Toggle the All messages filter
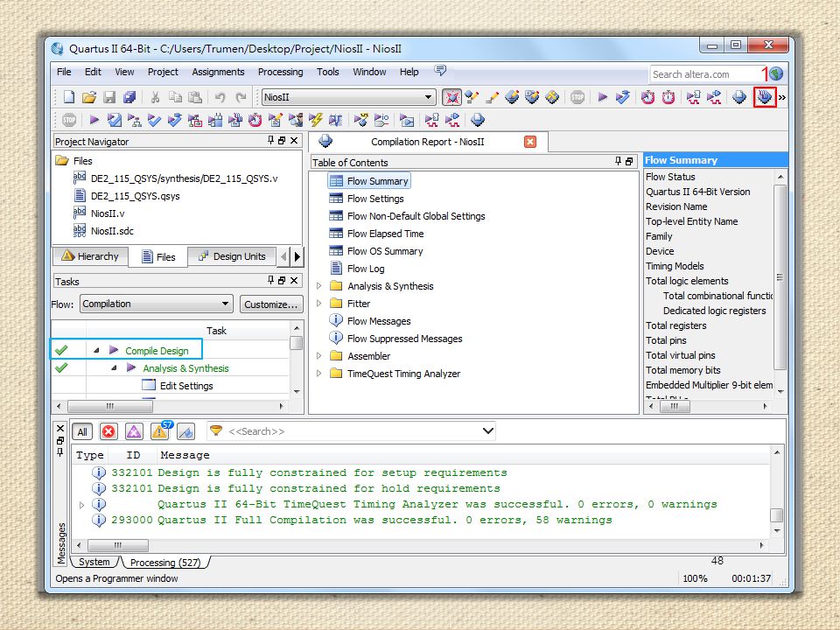 [x=82, y=431]
